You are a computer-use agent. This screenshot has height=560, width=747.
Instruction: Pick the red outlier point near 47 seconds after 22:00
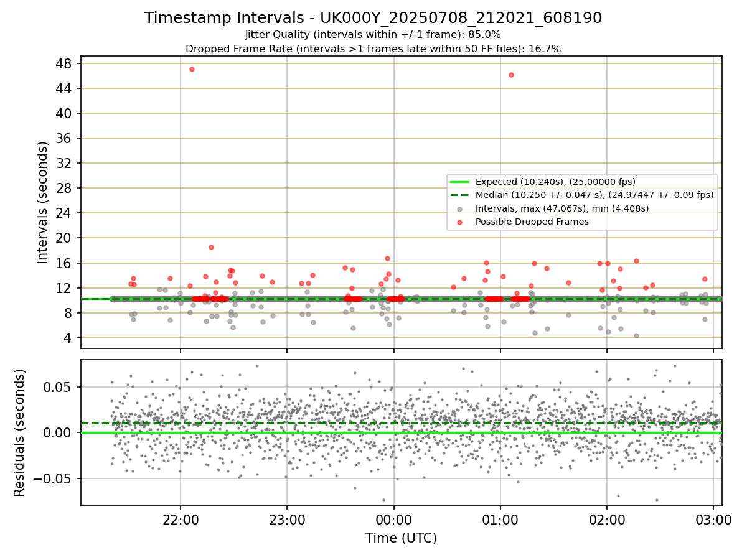[192, 69]
